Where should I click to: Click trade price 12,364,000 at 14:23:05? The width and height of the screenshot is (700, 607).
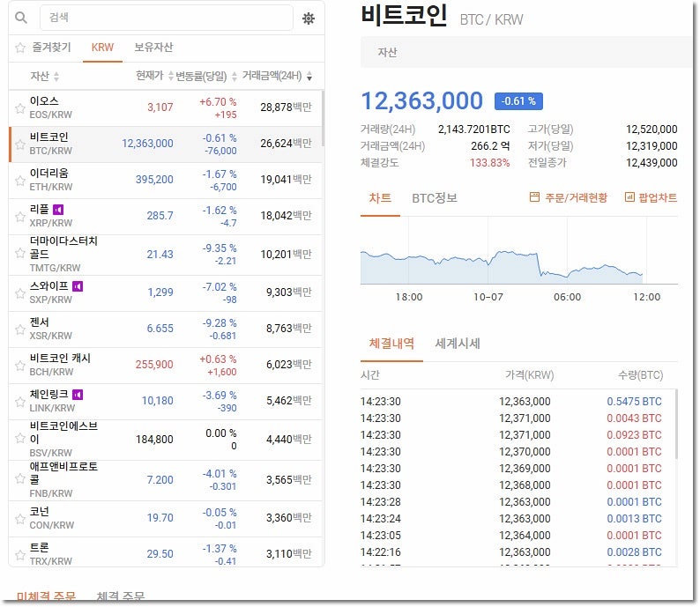[x=525, y=535]
